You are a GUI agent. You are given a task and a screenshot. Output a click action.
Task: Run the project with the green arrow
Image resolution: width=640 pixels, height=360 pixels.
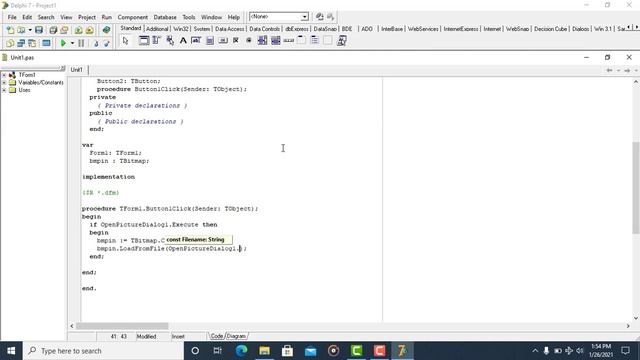[x=63, y=43]
